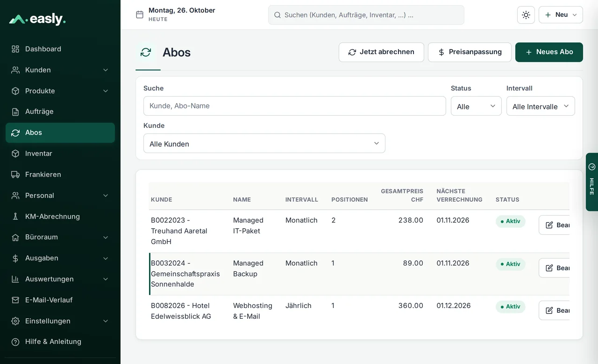Click the Abos refresh icon beside the page title
Screen dimensions: 598x364
[146, 52]
